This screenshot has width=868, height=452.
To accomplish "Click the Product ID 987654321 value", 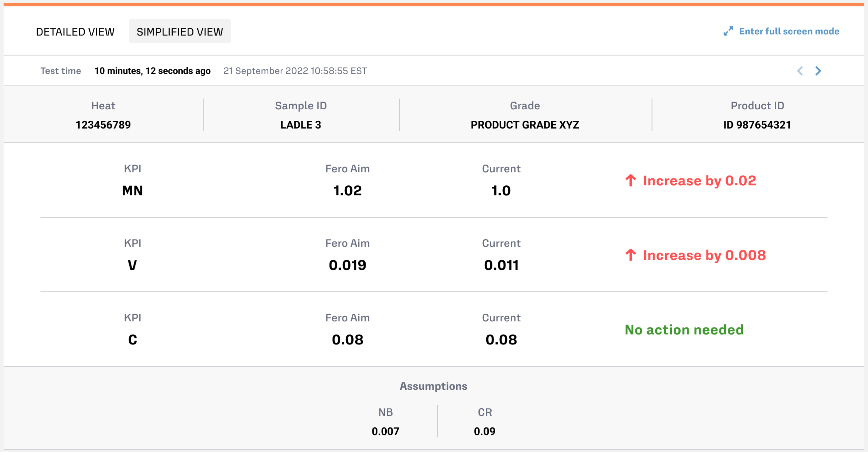I will [757, 125].
